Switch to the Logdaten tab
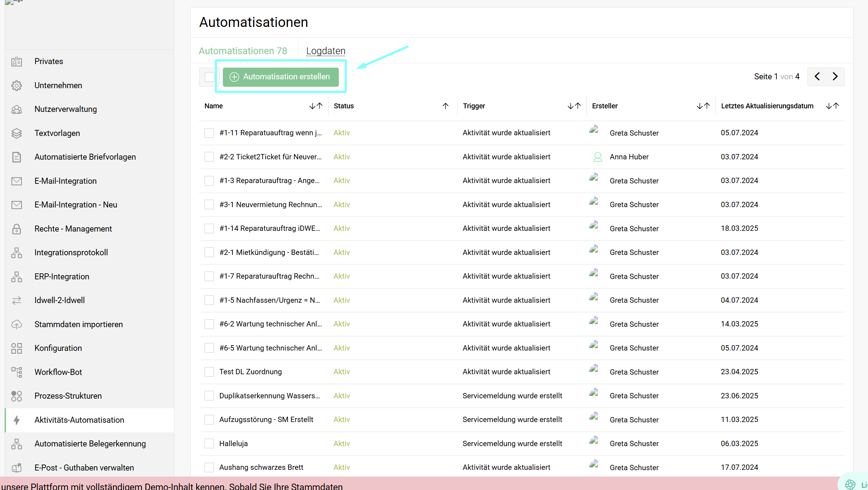The height and width of the screenshot is (490, 868). [325, 51]
